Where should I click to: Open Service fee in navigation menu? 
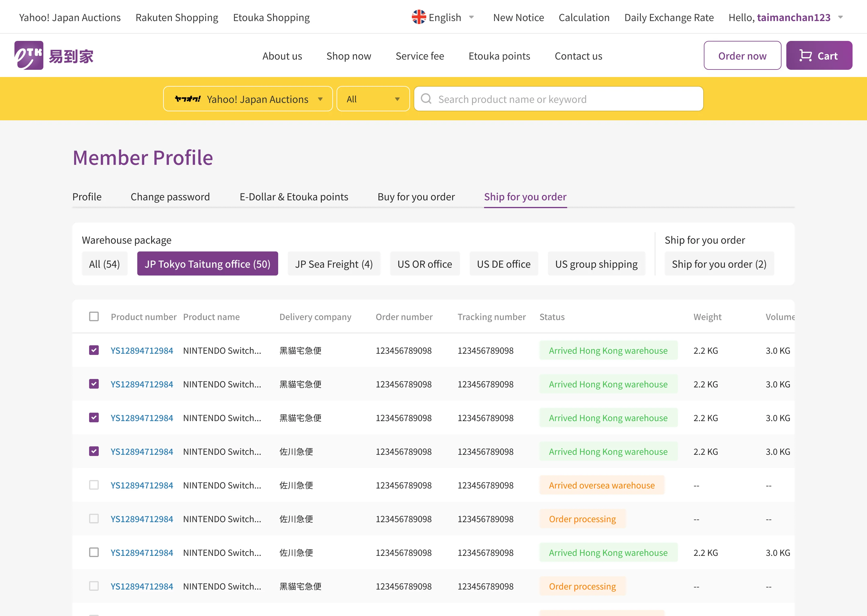419,56
